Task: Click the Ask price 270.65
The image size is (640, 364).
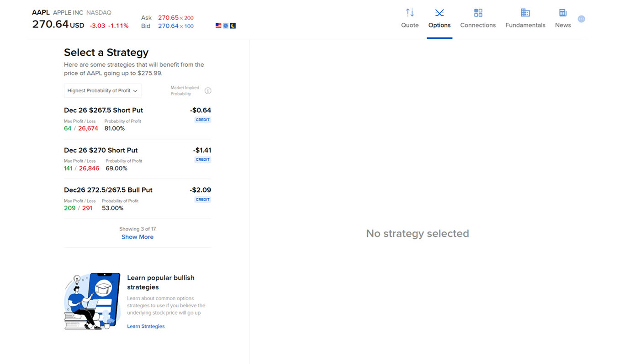Action: (169, 17)
